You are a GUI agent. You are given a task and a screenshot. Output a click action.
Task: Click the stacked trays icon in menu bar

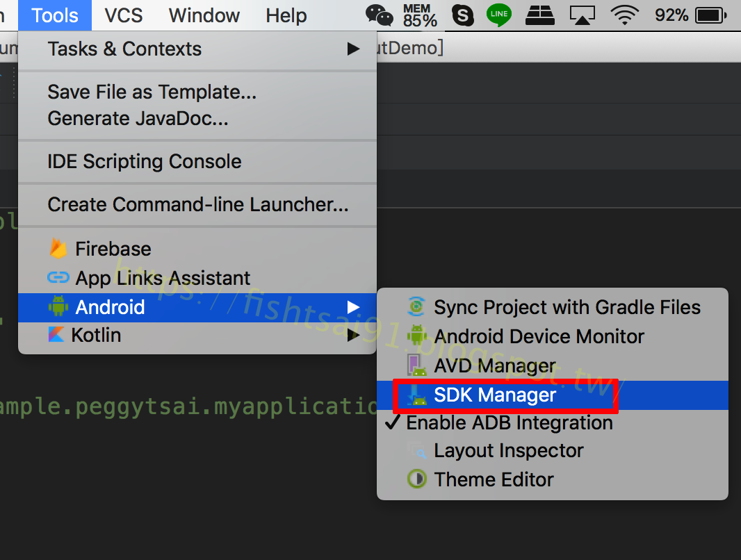click(540, 15)
